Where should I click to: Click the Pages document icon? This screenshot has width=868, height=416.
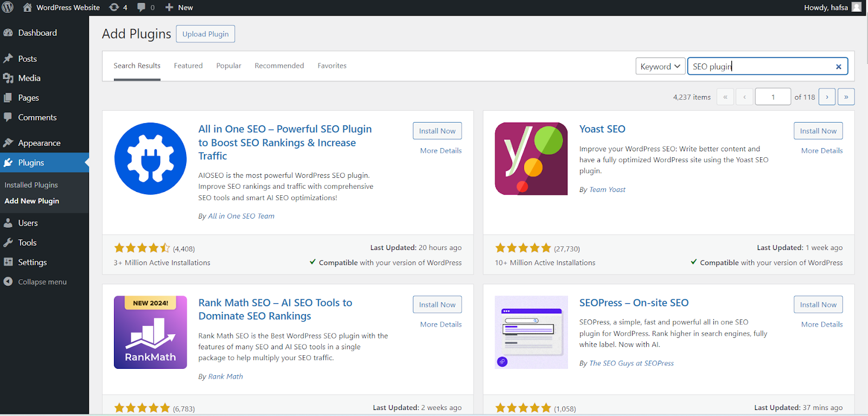[x=8, y=98]
